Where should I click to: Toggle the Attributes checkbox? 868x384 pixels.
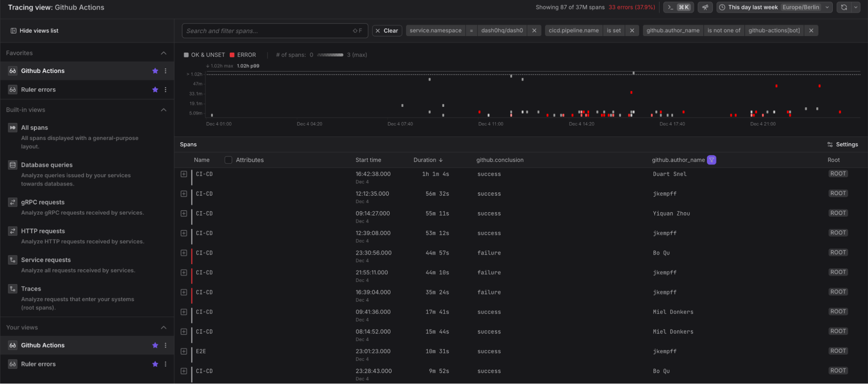[228, 160]
